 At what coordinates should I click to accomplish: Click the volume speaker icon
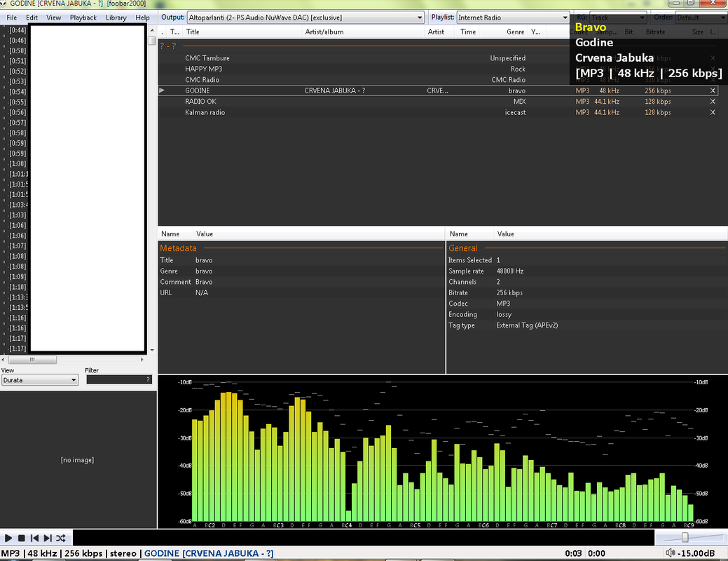pyautogui.click(x=670, y=553)
